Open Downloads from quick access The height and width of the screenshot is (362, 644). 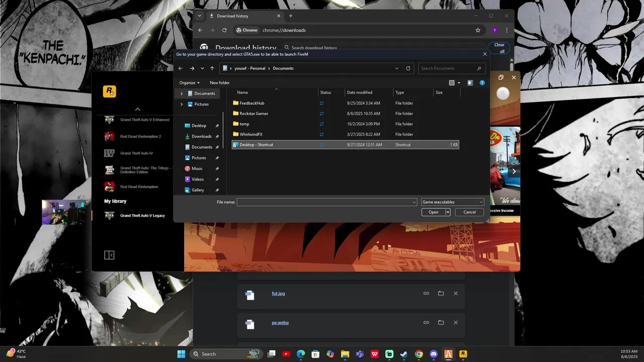[201, 136]
